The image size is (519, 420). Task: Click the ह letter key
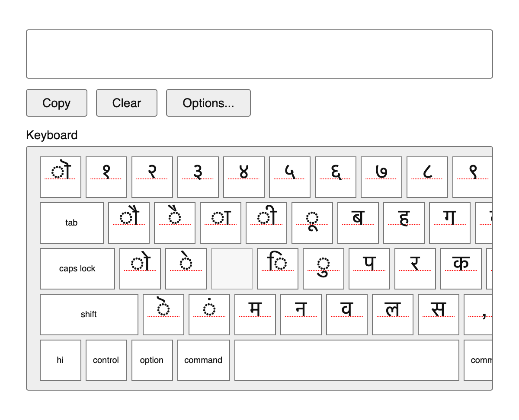click(x=404, y=223)
